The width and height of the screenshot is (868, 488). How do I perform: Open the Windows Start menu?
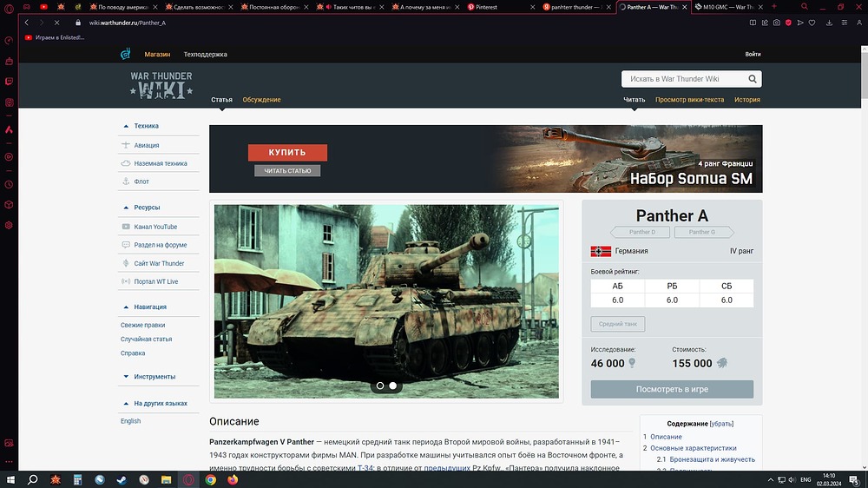click(x=10, y=479)
